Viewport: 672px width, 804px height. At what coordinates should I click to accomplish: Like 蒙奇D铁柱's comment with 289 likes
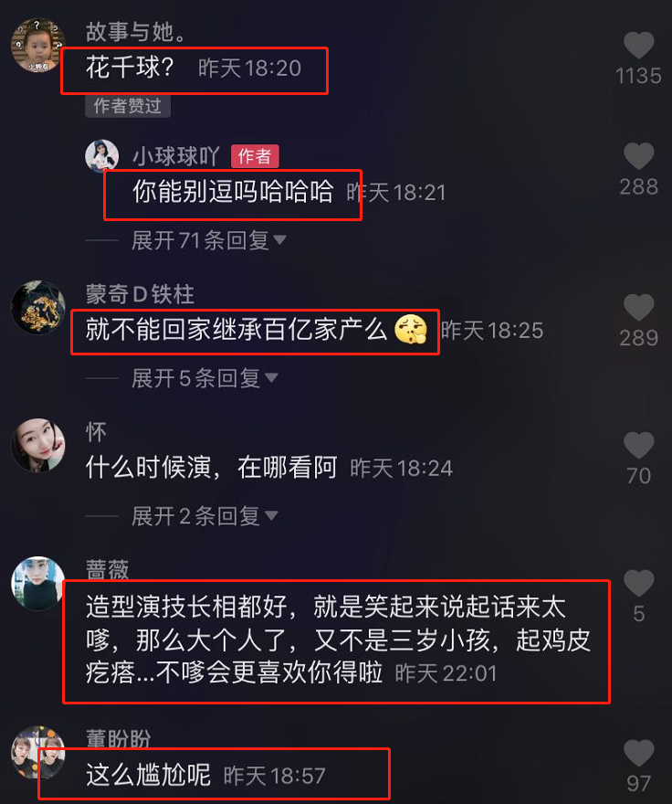tap(639, 308)
